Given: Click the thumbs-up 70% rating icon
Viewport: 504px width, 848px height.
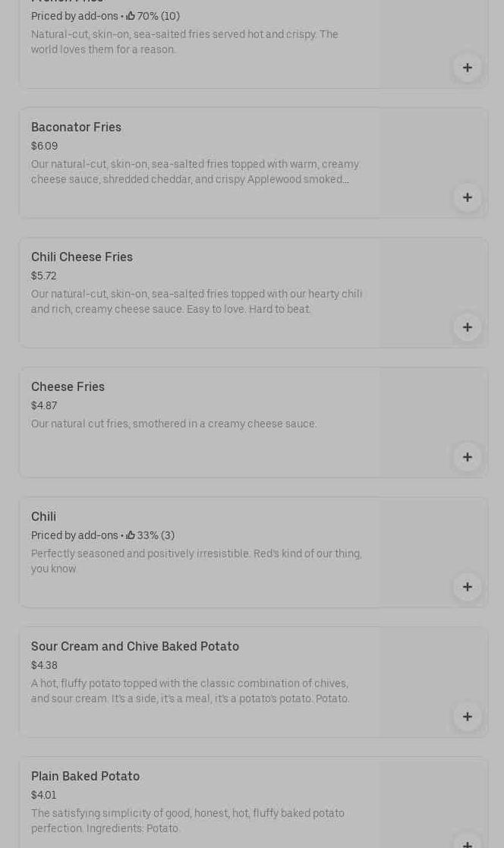Looking at the screenshot, I should click(131, 16).
